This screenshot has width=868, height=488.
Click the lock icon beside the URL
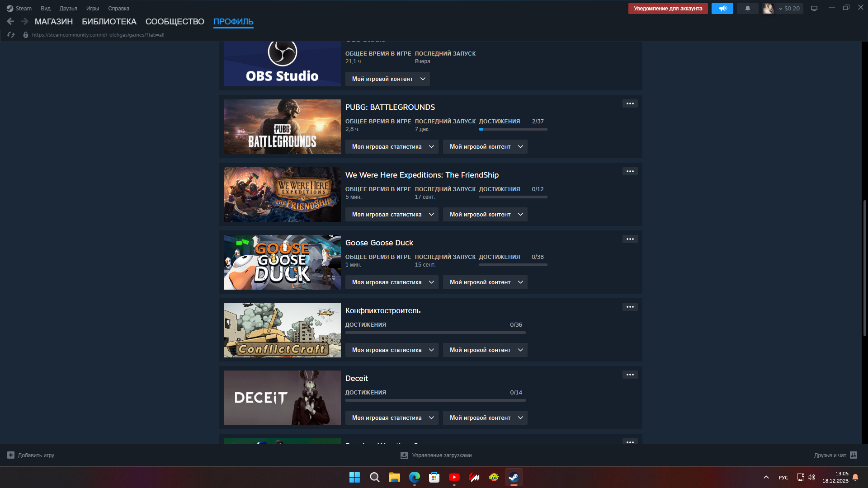click(26, 35)
